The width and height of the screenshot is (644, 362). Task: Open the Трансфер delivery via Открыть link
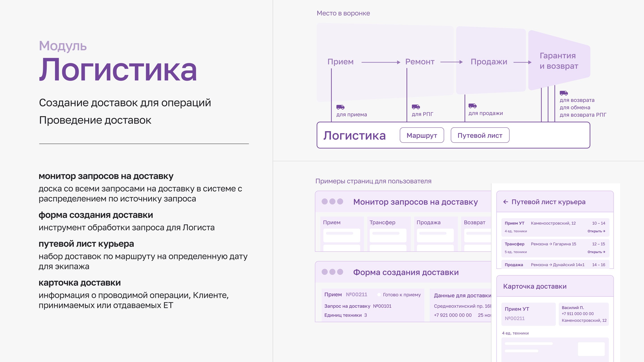pyautogui.click(x=596, y=252)
